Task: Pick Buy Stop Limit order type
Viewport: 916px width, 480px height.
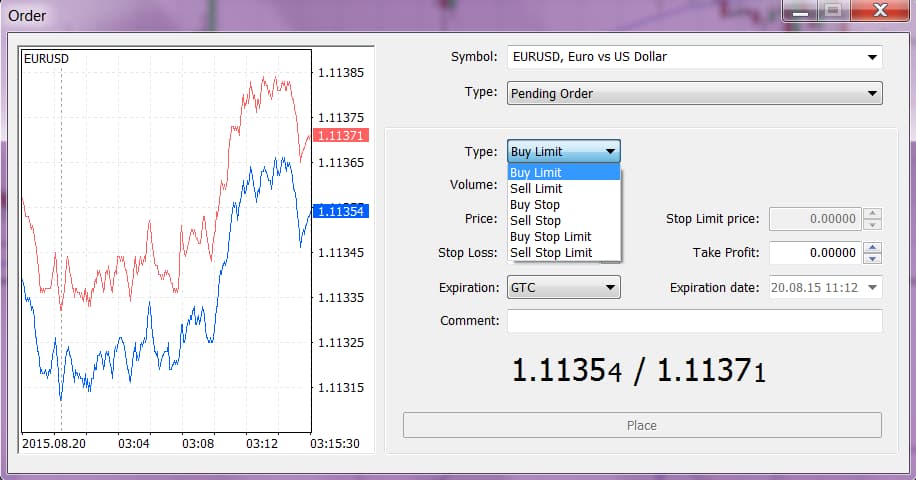Action: click(x=564, y=236)
